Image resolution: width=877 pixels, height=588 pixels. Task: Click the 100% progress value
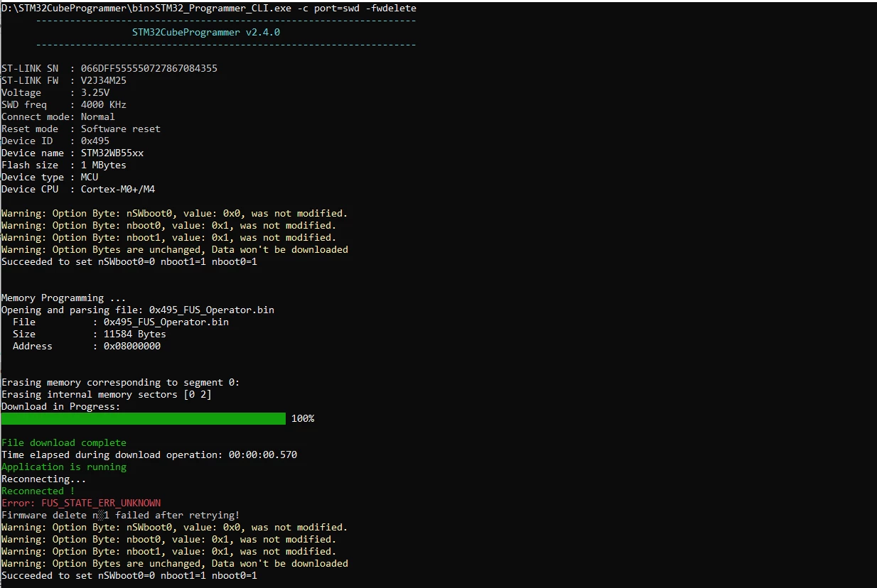[303, 418]
